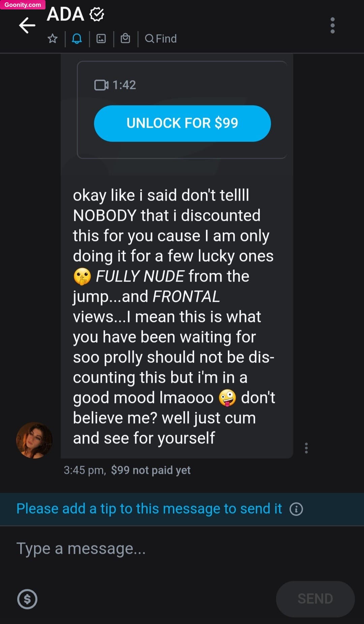This screenshot has height=624, width=364.
Task: Open the verified badge next to ADA
Action: pos(97,14)
